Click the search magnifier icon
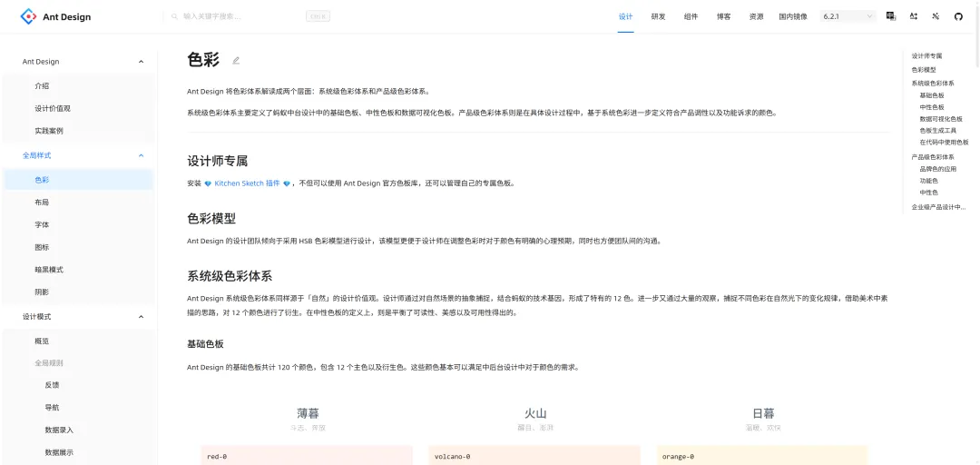The image size is (980, 465). 174,17
